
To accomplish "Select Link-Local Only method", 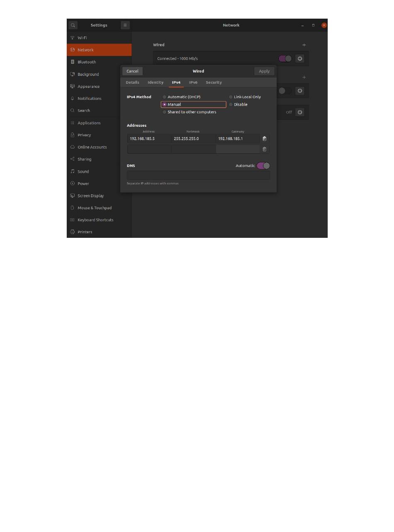I will pos(245,97).
